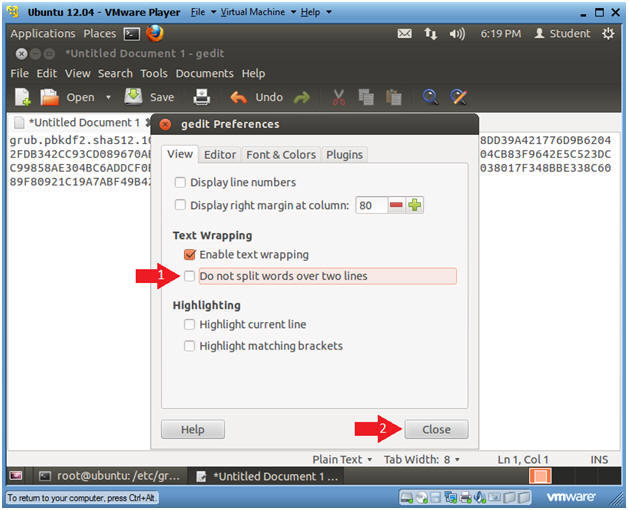This screenshot has width=628, height=510.
Task: Click the Student user menu
Action: (x=562, y=34)
